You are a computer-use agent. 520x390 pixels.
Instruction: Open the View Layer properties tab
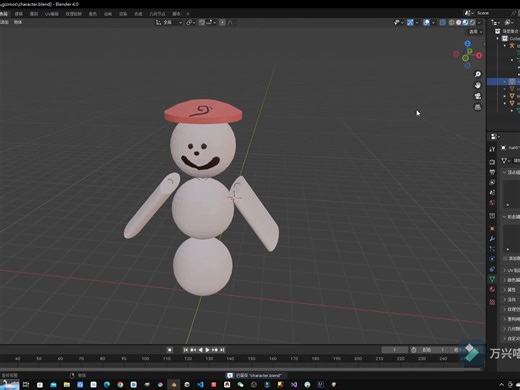click(492, 182)
